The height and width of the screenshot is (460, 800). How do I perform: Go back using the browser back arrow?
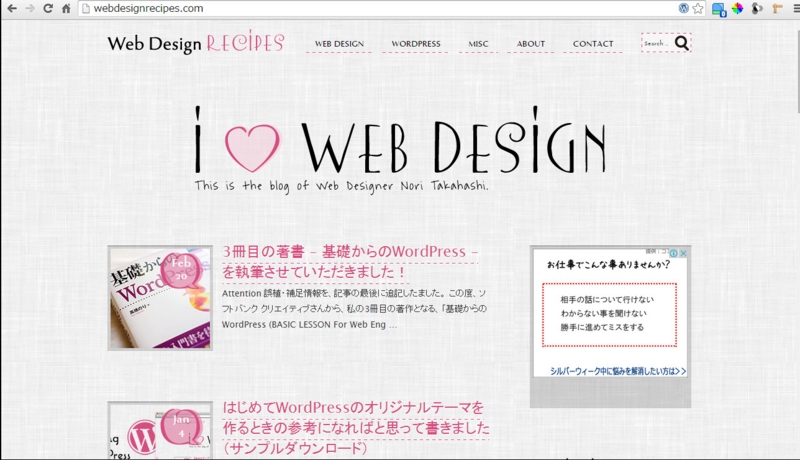pyautogui.click(x=12, y=9)
